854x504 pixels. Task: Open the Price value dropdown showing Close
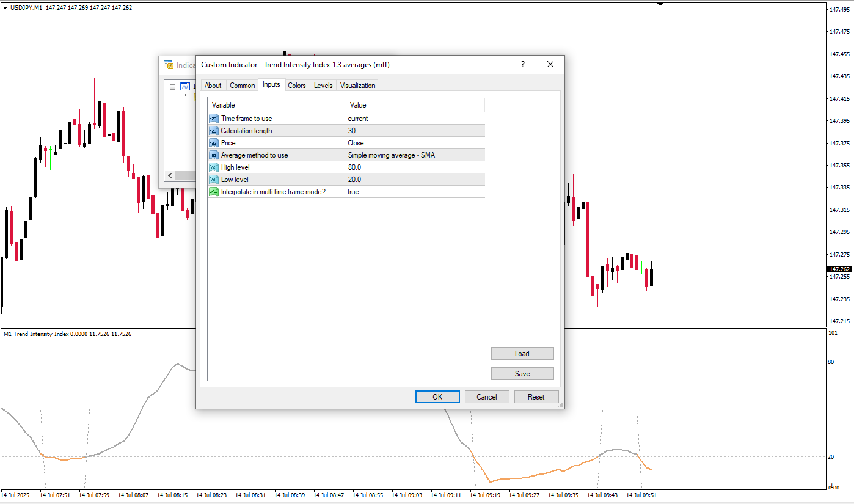pyautogui.click(x=415, y=143)
